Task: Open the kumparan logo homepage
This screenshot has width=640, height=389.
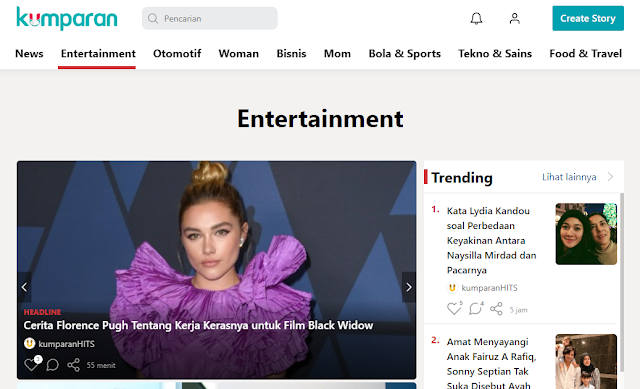Action: click(x=67, y=18)
